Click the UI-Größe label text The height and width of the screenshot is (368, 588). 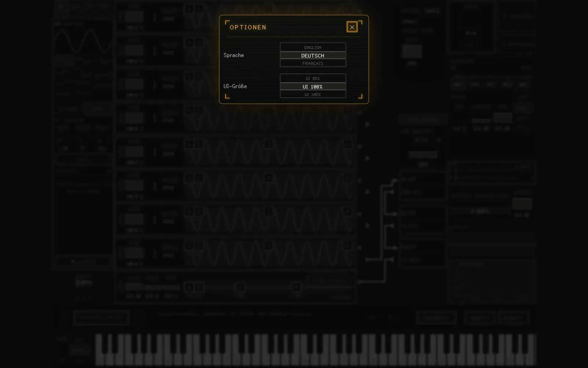235,86
